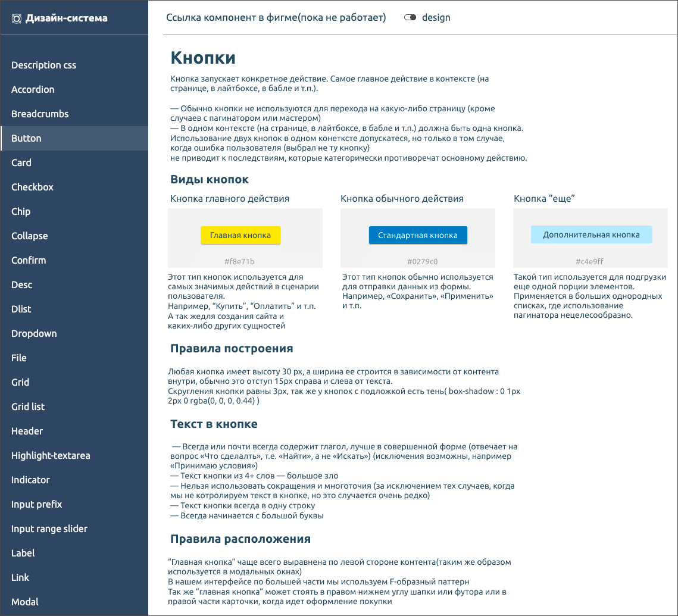The height and width of the screenshot is (616, 678).
Task: Click the yellow Главная кнопка button
Action: point(240,236)
